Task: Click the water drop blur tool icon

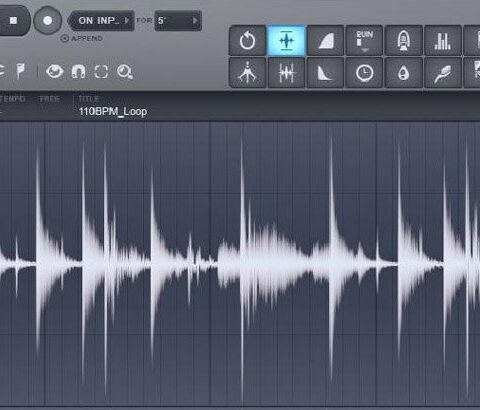Action: tap(403, 73)
